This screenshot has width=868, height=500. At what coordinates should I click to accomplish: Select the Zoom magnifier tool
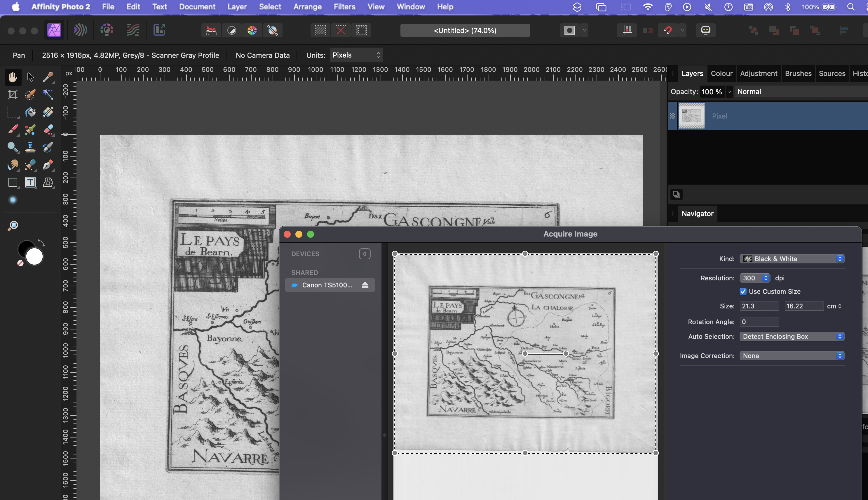click(x=13, y=226)
